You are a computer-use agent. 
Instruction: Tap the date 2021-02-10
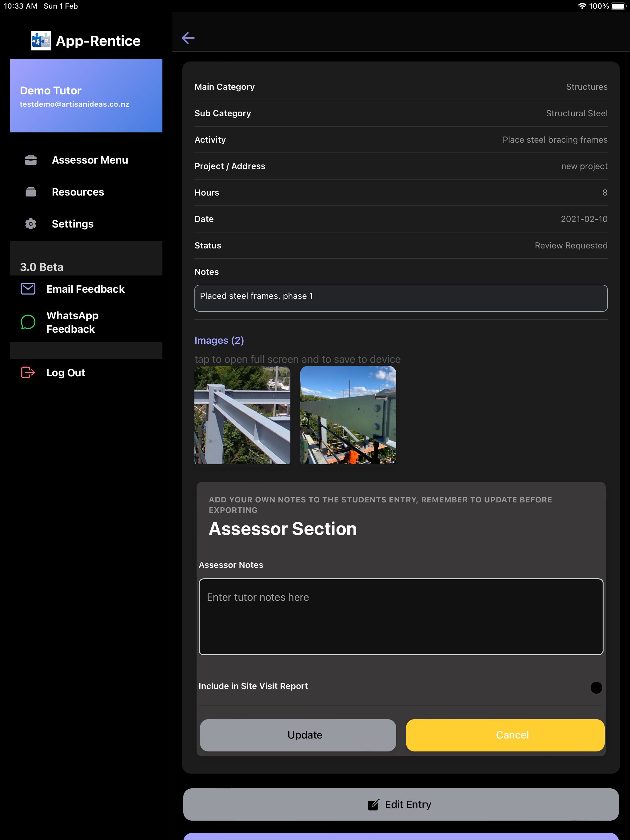pyautogui.click(x=584, y=219)
